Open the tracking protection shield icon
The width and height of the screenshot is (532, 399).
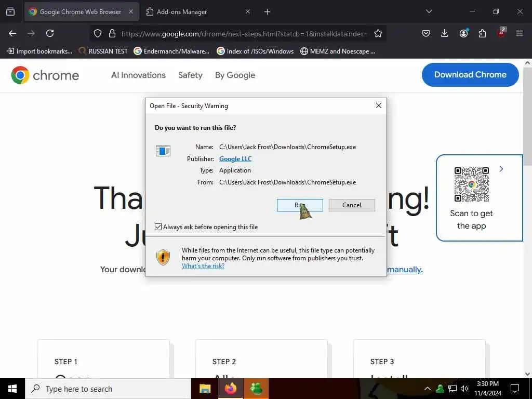tap(98, 33)
